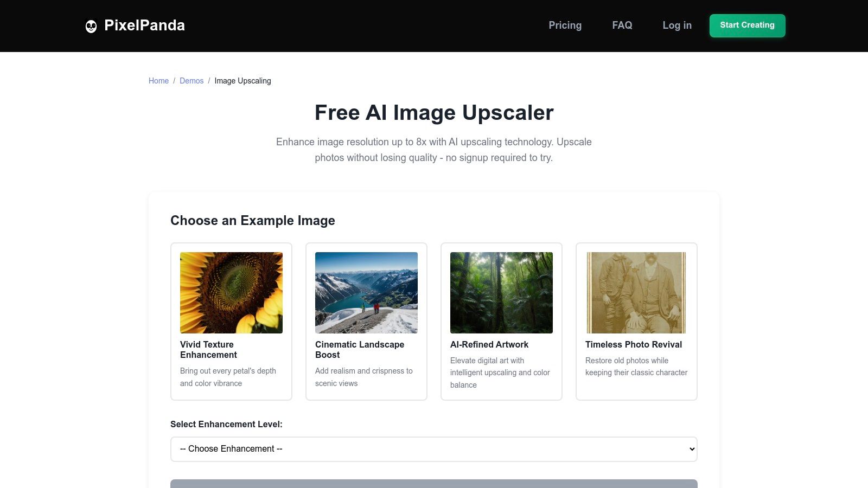The height and width of the screenshot is (488, 868).
Task: Navigate to Home via breadcrumb
Action: coord(158,80)
